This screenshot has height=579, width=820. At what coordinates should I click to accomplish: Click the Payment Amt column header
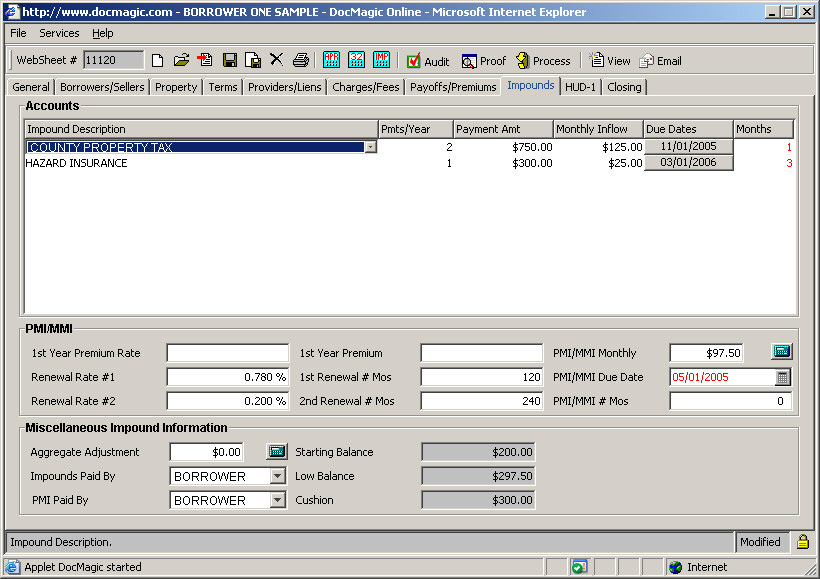(503, 129)
